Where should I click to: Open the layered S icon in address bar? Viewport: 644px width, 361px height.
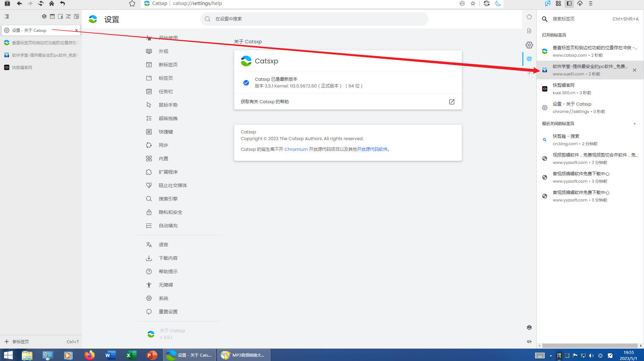coord(462,3)
